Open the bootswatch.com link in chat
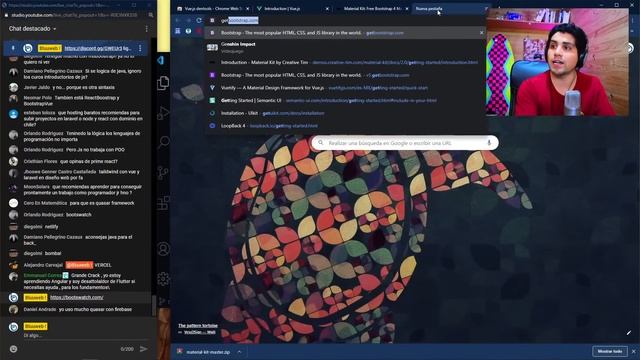Image resolution: width=640 pixels, height=360 pixels. pos(77,298)
